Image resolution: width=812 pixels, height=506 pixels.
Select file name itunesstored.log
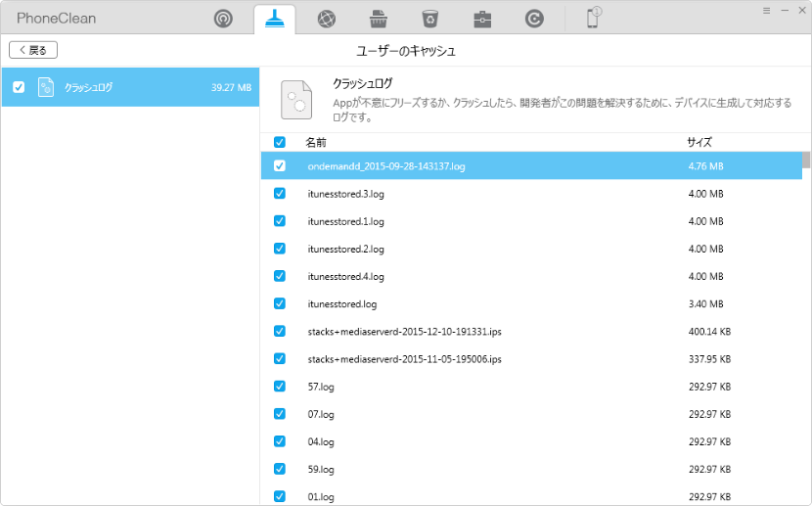[342, 304]
